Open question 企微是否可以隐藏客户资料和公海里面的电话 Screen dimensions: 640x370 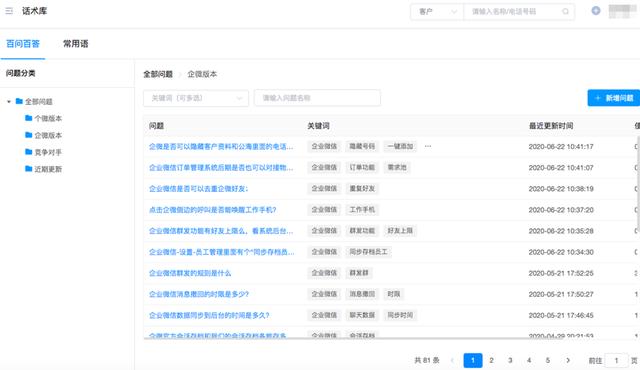pos(221,146)
